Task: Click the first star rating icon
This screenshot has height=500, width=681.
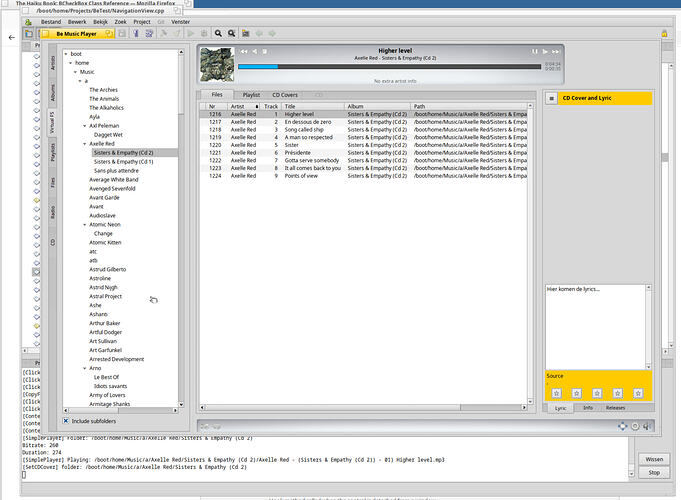Action: click(556, 393)
